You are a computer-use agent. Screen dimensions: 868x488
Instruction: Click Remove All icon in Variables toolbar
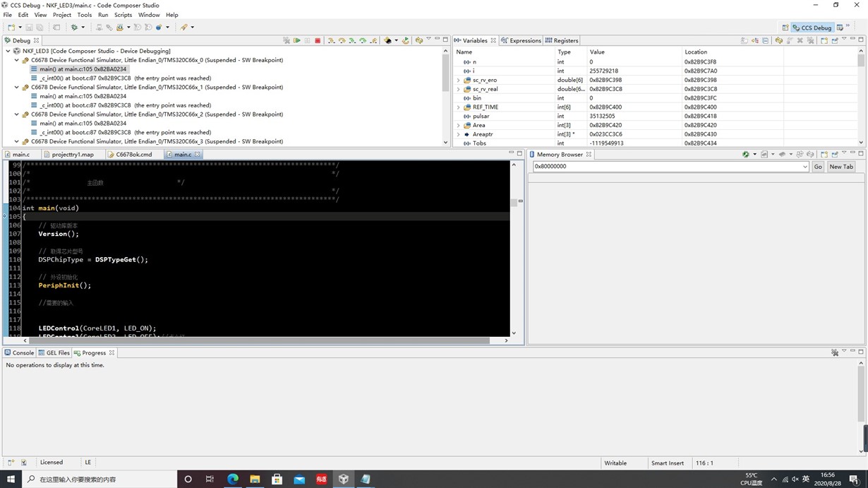pyautogui.click(x=809, y=40)
